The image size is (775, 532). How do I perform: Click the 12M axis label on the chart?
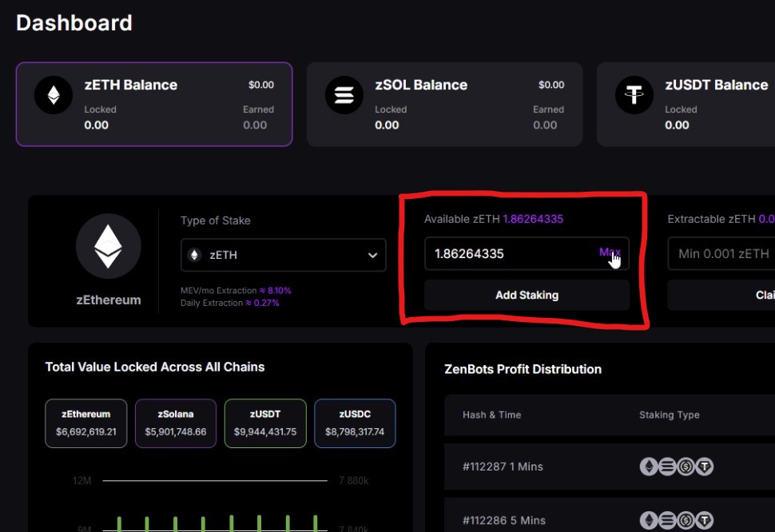[x=81, y=481]
